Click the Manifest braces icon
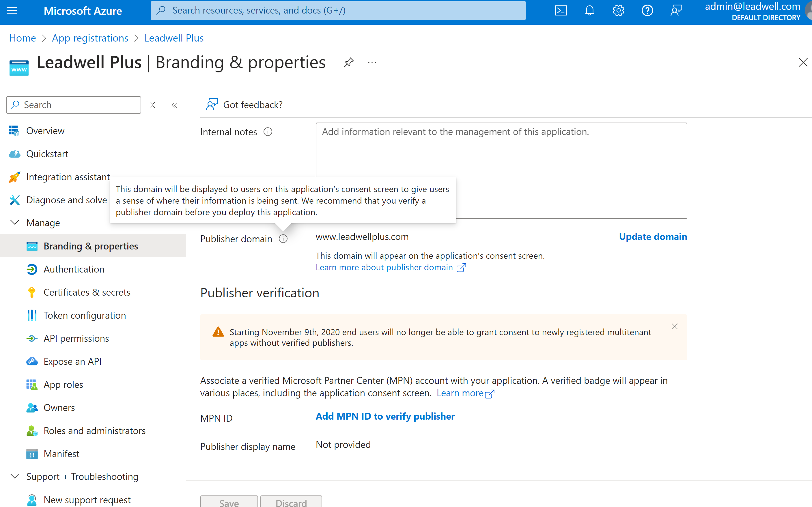812x507 pixels. 32,454
